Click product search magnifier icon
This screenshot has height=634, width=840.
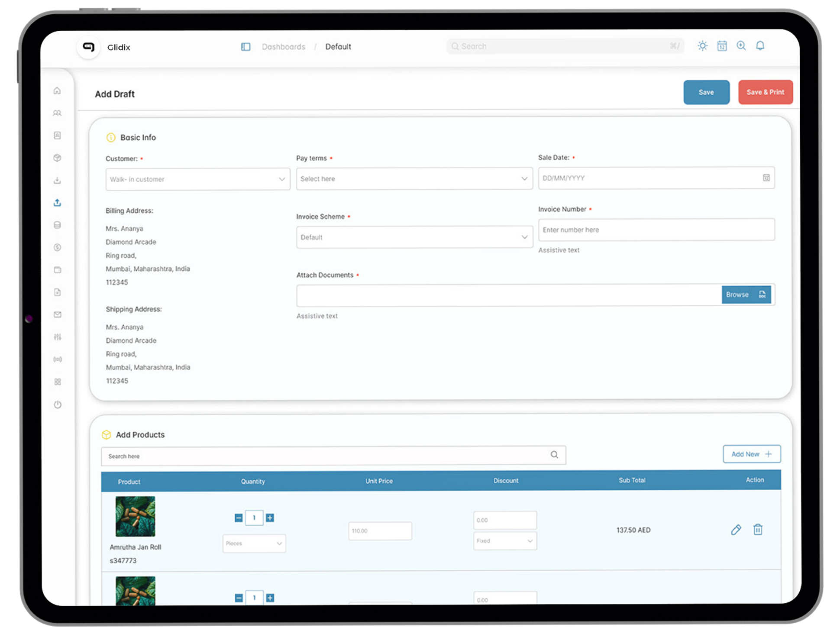554,454
